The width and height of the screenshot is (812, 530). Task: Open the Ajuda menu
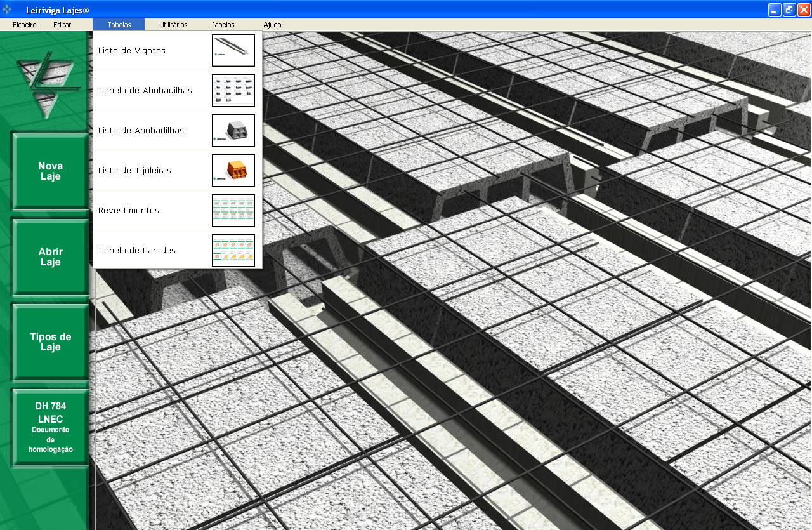coord(272,25)
